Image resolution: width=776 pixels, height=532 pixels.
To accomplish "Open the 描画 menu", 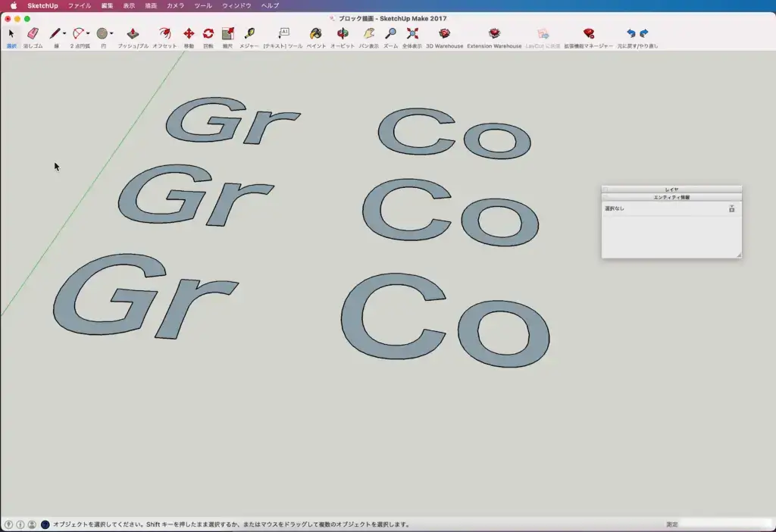I will pos(151,6).
